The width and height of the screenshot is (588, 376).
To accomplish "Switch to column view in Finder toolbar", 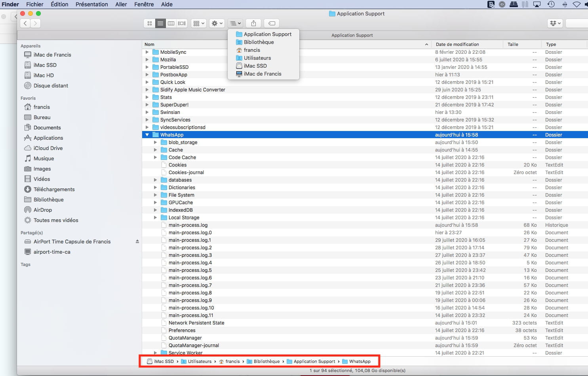I will click(171, 23).
